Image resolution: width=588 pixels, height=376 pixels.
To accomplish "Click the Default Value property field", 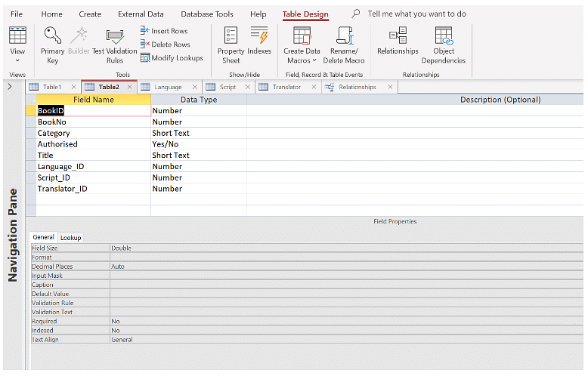I will point(346,294).
